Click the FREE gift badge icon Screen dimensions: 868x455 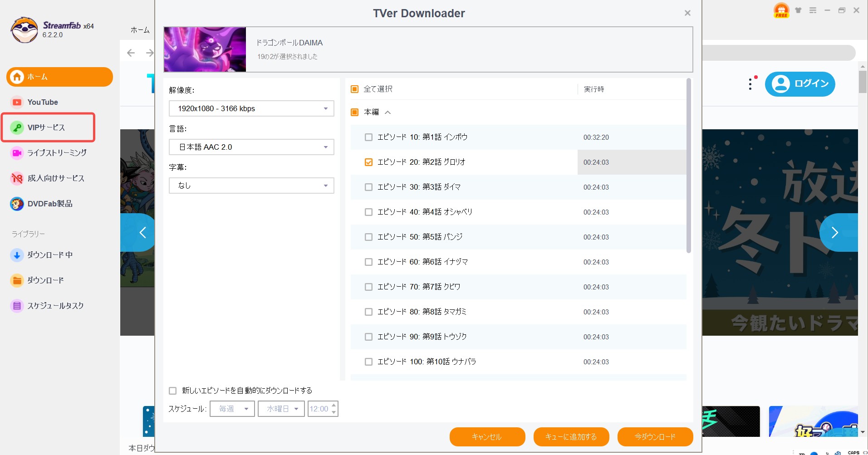click(781, 10)
